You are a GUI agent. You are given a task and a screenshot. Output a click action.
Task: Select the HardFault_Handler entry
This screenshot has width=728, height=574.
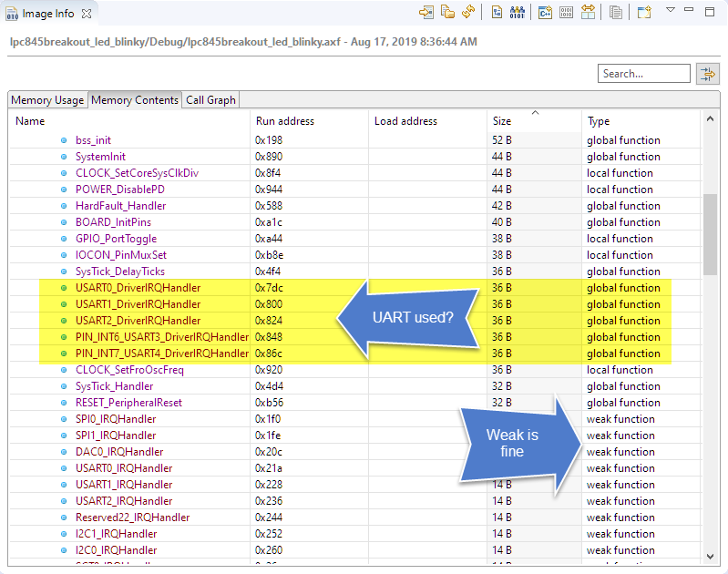(120, 206)
